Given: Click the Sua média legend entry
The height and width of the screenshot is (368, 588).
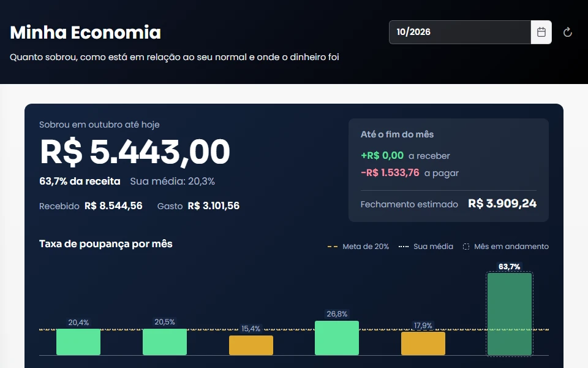Looking at the screenshot, I should click(x=426, y=247).
